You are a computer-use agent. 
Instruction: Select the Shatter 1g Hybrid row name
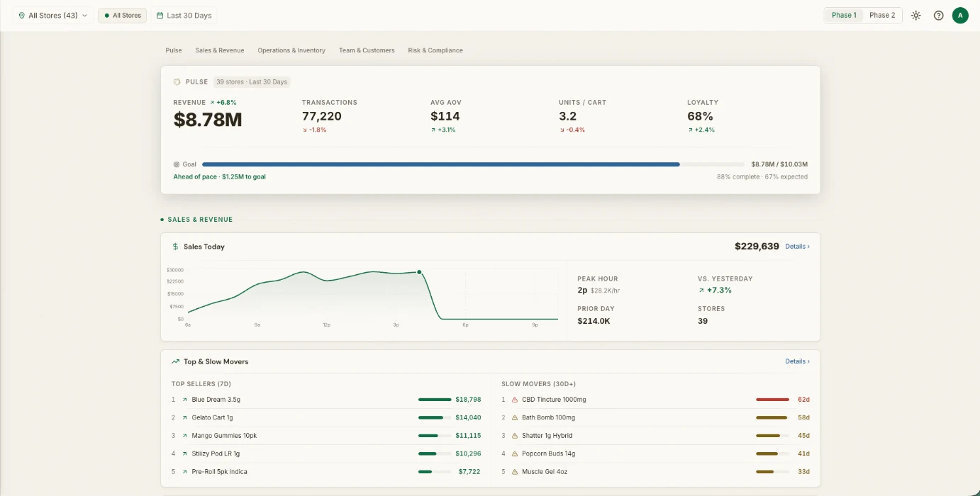pos(547,436)
